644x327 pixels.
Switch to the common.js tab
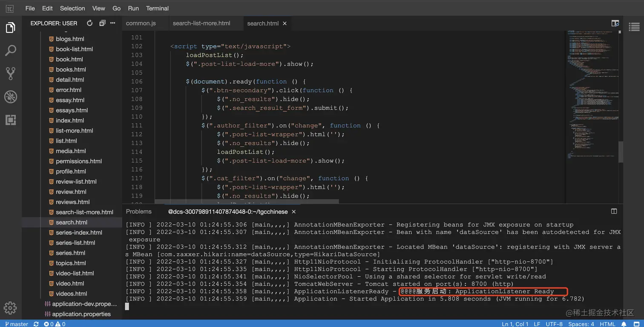click(x=141, y=23)
